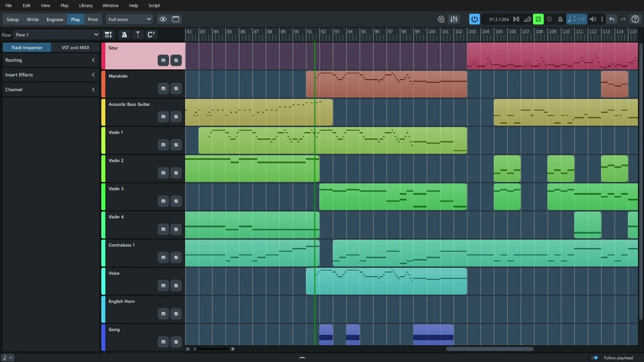Open the video window via film reel icon

[x=441, y=19]
